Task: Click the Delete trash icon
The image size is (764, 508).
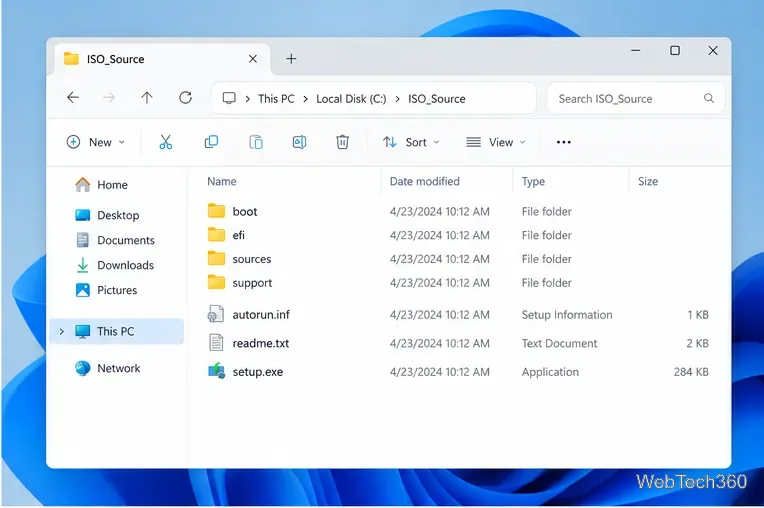Action: pyautogui.click(x=343, y=142)
